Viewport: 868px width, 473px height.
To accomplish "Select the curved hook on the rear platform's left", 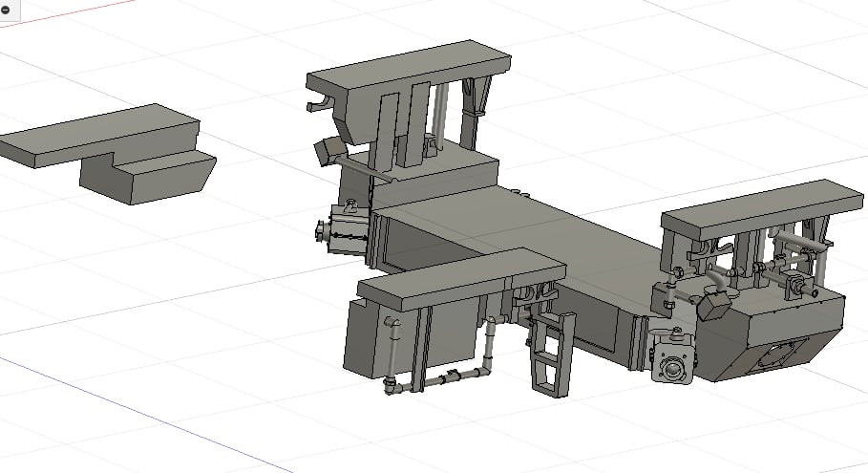I will 316,102.
